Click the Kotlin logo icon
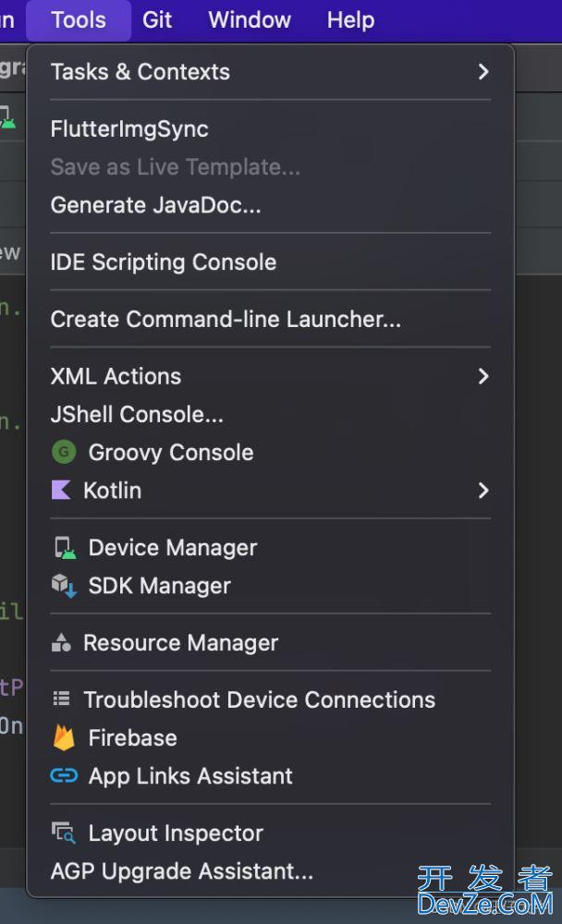This screenshot has width=562, height=924. 61,491
